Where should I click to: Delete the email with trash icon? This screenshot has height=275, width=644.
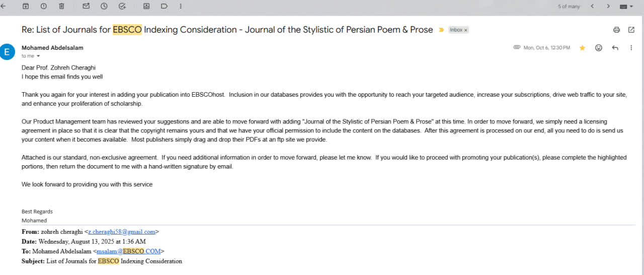(x=61, y=6)
